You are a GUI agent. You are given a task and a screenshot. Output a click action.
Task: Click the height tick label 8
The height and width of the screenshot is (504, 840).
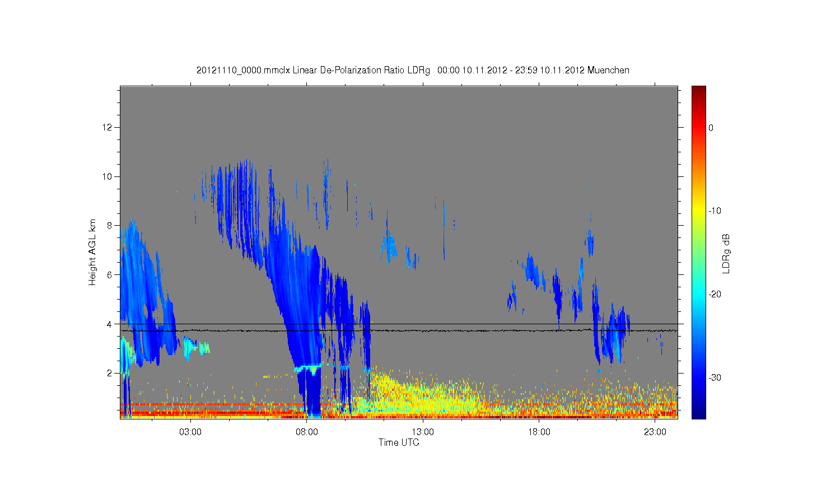tap(110, 226)
